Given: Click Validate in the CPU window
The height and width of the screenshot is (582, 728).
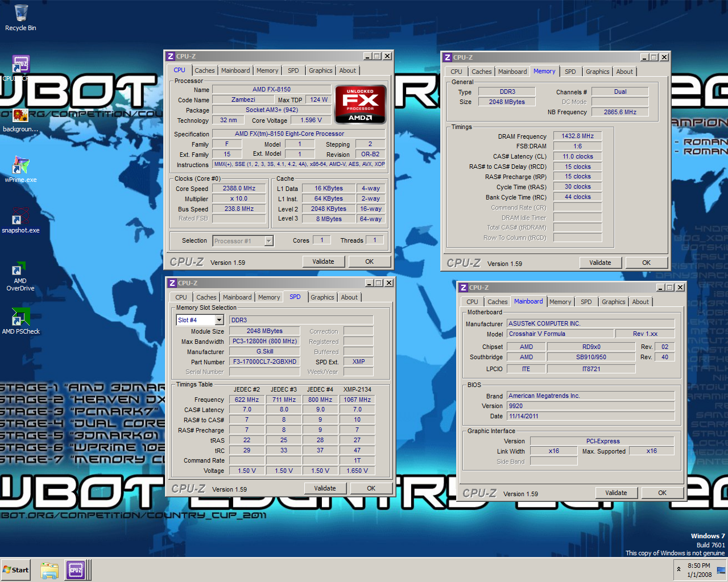Looking at the screenshot, I should 323,261.
